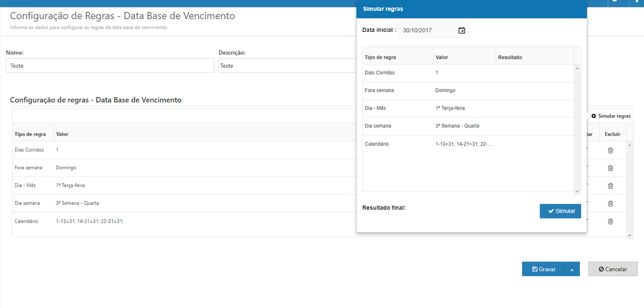This screenshot has width=644, height=308.
Task: Click trash icon for Dia - Mês rule
Action: pos(610,185)
